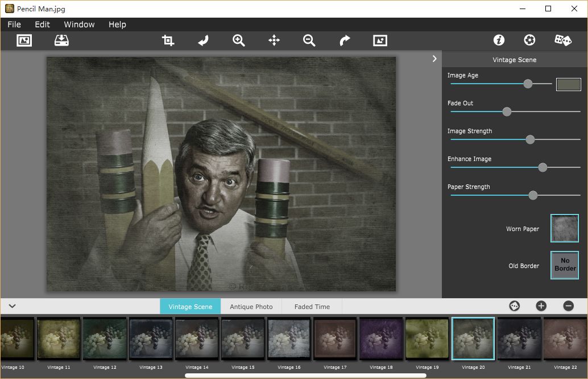Open the Edit menu

[x=42, y=24]
